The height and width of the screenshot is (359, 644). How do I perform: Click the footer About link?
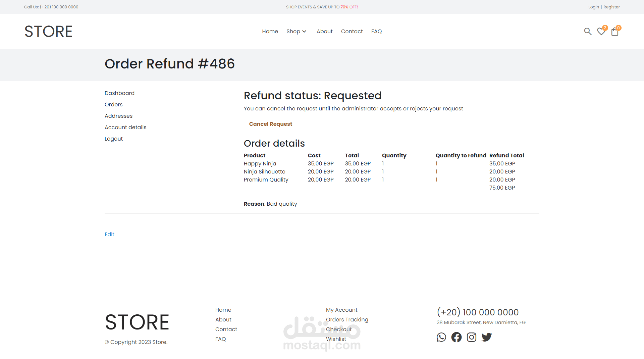pos(223,319)
